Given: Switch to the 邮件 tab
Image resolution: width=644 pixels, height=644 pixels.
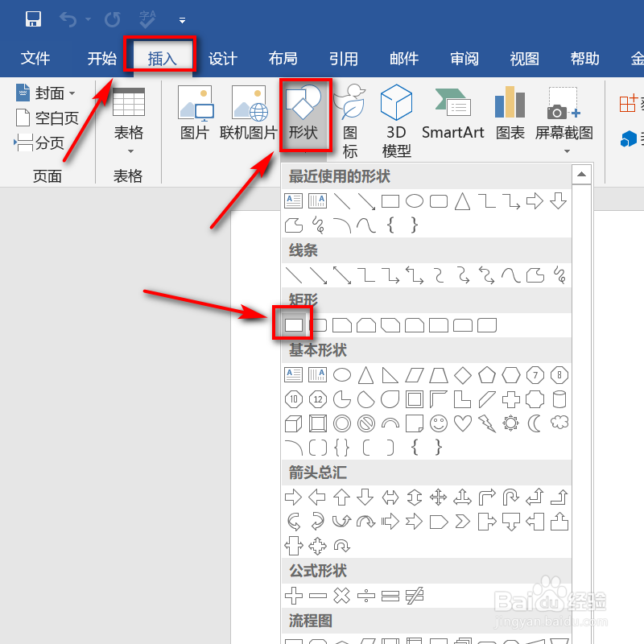Looking at the screenshot, I should click(x=404, y=59).
